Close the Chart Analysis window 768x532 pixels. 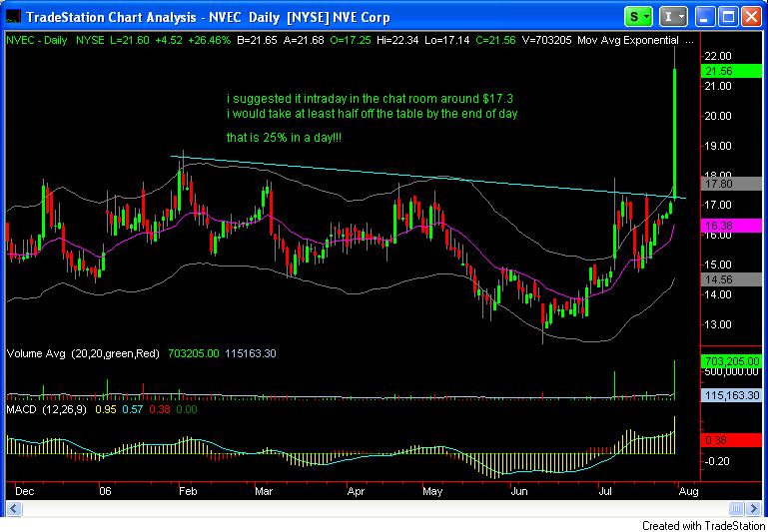[x=751, y=18]
